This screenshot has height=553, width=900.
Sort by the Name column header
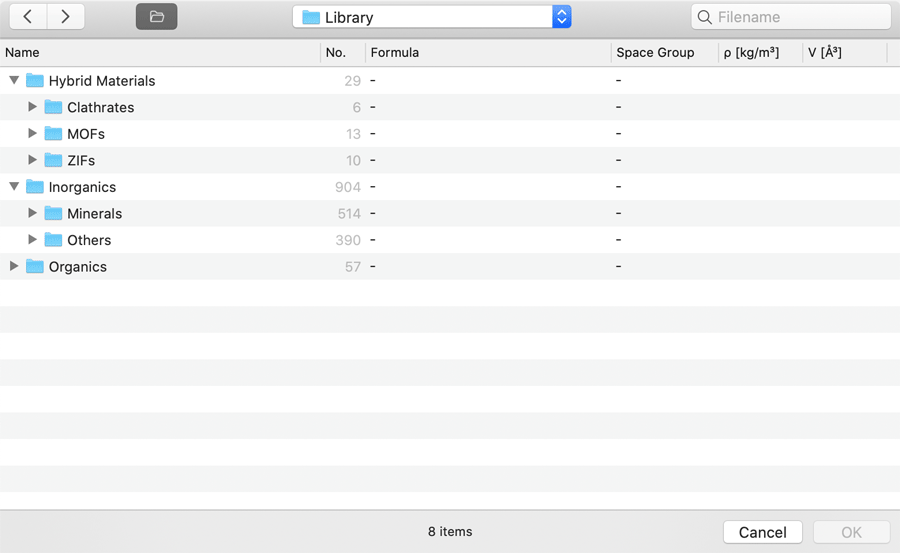click(160, 53)
